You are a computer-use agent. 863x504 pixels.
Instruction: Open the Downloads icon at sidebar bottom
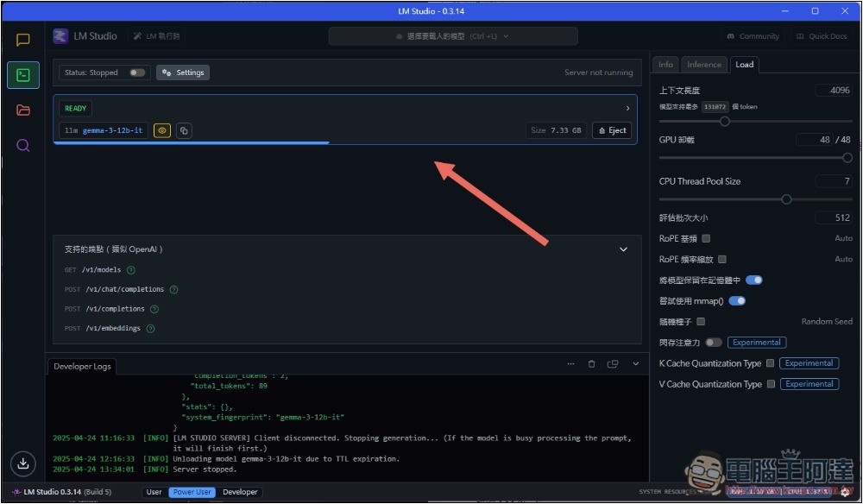tap(23, 463)
